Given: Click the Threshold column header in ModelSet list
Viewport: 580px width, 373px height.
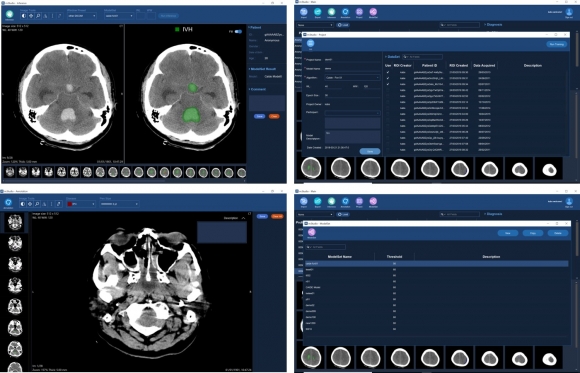Looking at the screenshot, I should 394,256.
